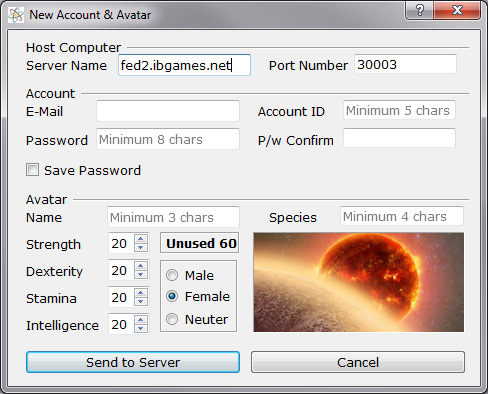This screenshot has height=394, width=488.
Task: Click the planet avatar image
Action: tap(359, 282)
